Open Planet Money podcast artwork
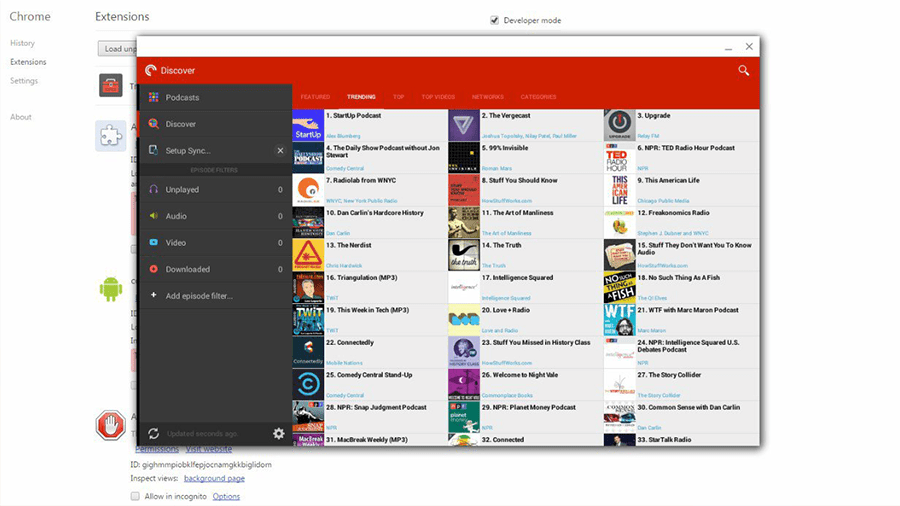Image resolution: width=900 pixels, height=506 pixels. pos(464,417)
